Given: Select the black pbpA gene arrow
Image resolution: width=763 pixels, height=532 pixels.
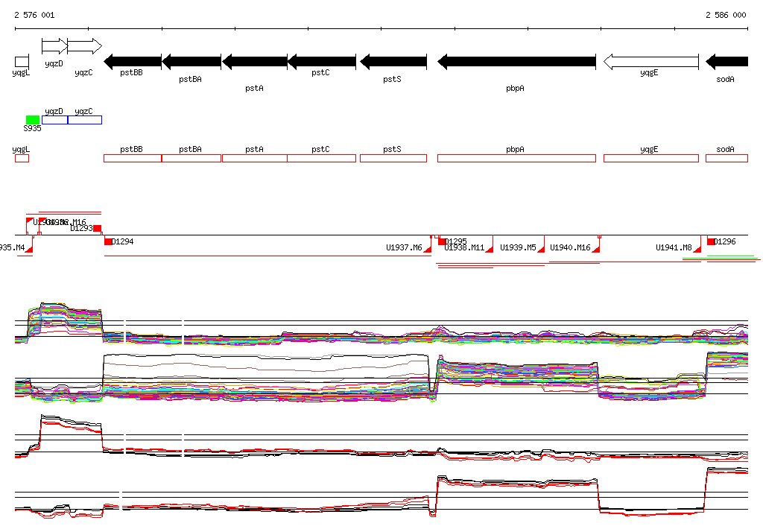Looking at the screenshot, I should (516, 62).
